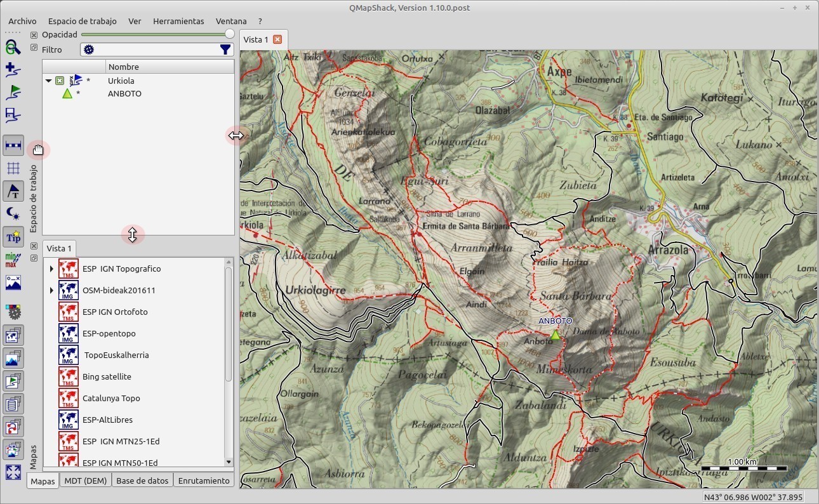Click the filter gear setup icon

click(x=89, y=50)
